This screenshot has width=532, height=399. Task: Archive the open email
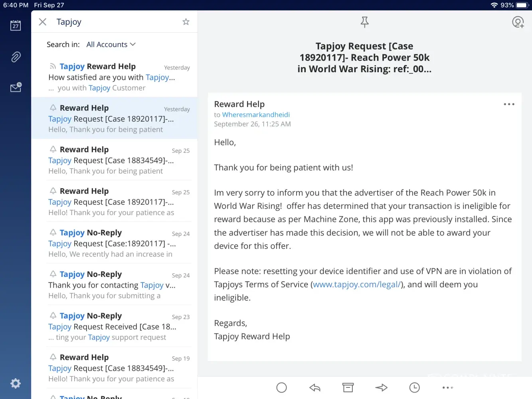click(x=348, y=387)
